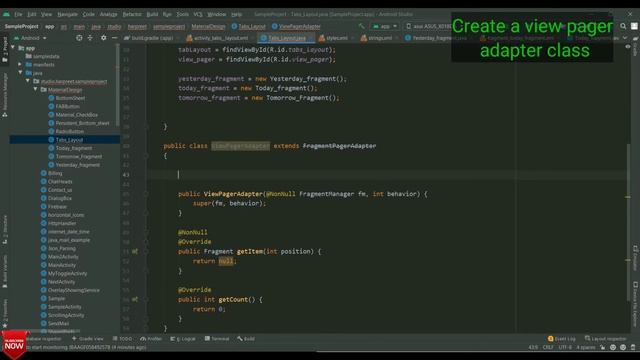Open the Emulator side panel
The height and width of the screenshot is (360, 640).
click(636, 258)
